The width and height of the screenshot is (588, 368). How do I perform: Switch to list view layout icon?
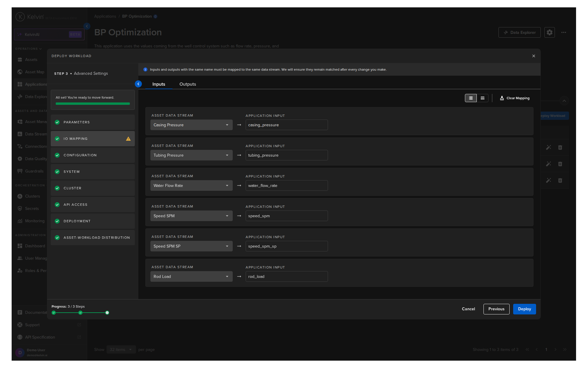(x=471, y=98)
